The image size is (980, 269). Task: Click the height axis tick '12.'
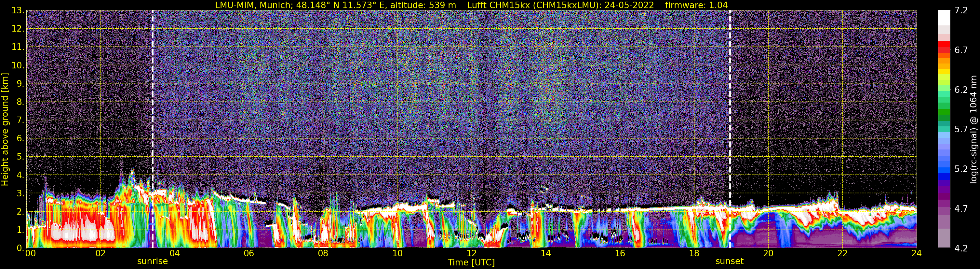click(18, 29)
